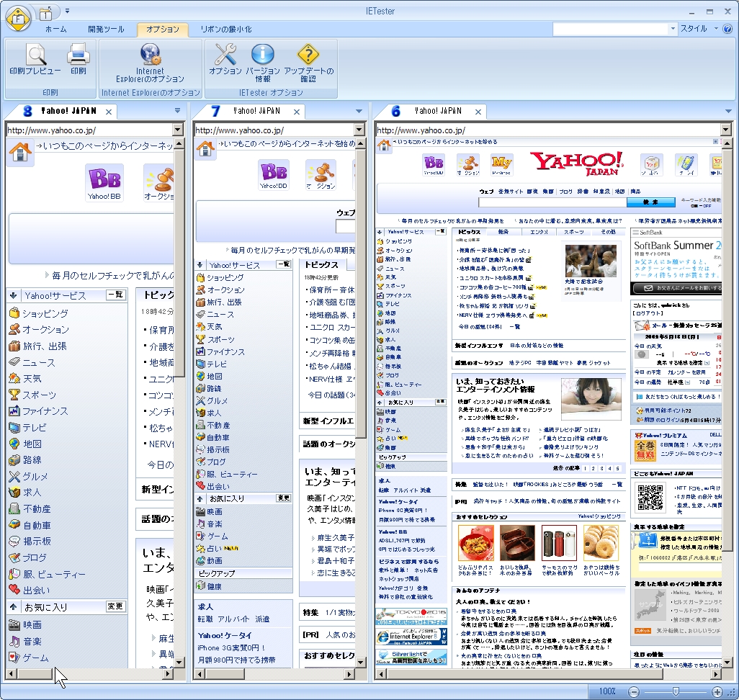Select the オプション ribbon tab
The width and height of the screenshot is (739, 700).
pyautogui.click(x=163, y=30)
